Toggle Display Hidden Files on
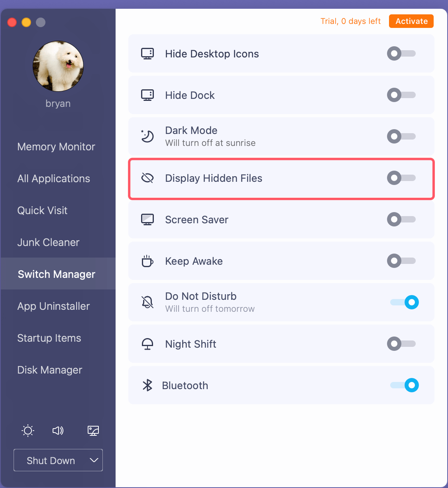Screen dimensions: 448x488 (x=401, y=178)
